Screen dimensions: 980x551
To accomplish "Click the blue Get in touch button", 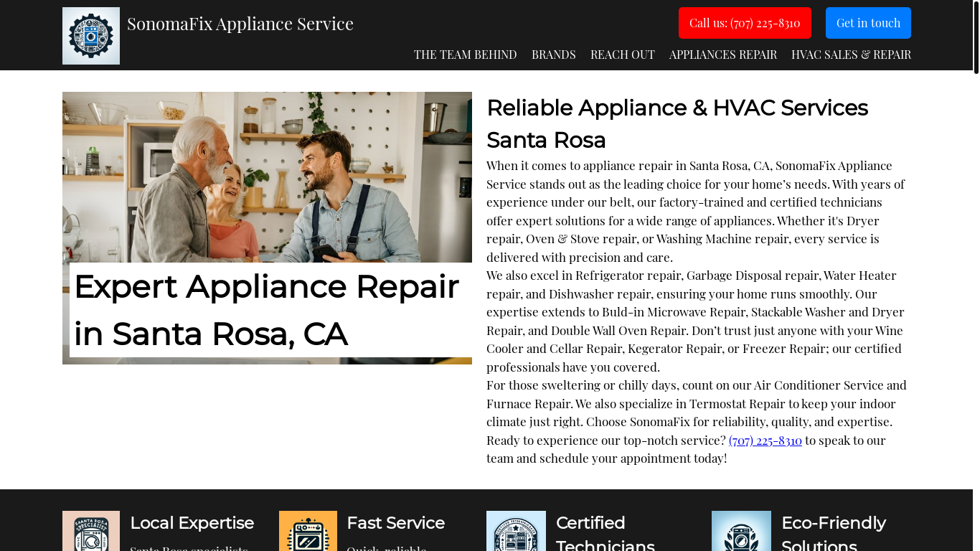I will (868, 23).
